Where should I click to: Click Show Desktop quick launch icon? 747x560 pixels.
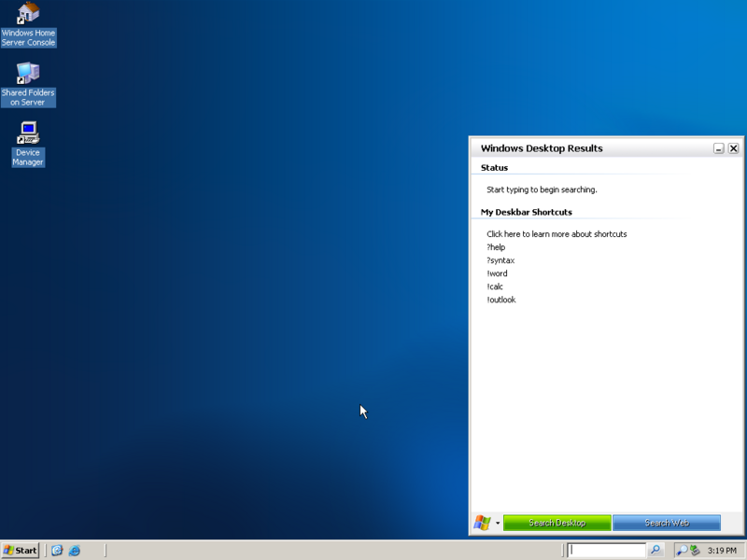(57, 551)
